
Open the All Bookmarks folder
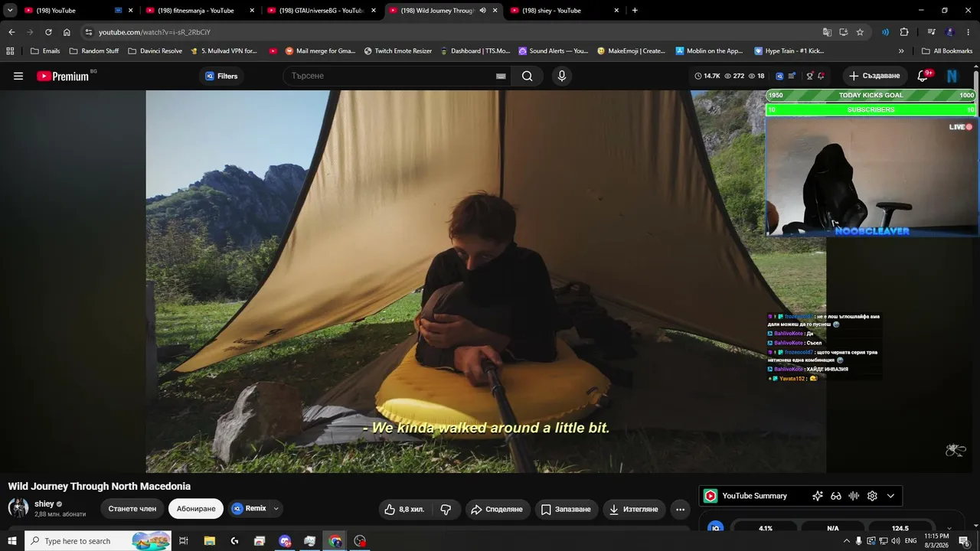point(947,51)
